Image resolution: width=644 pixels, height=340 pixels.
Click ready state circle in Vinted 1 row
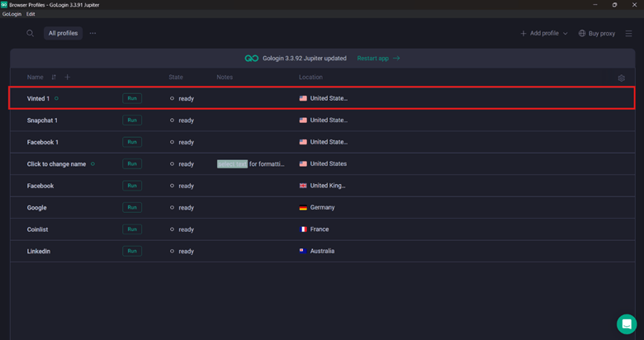click(172, 98)
